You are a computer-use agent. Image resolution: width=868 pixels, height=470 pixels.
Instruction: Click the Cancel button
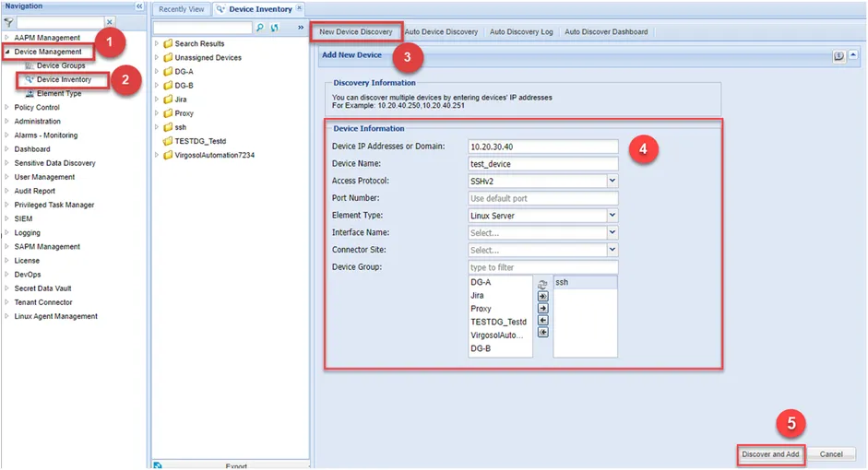tap(831, 454)
